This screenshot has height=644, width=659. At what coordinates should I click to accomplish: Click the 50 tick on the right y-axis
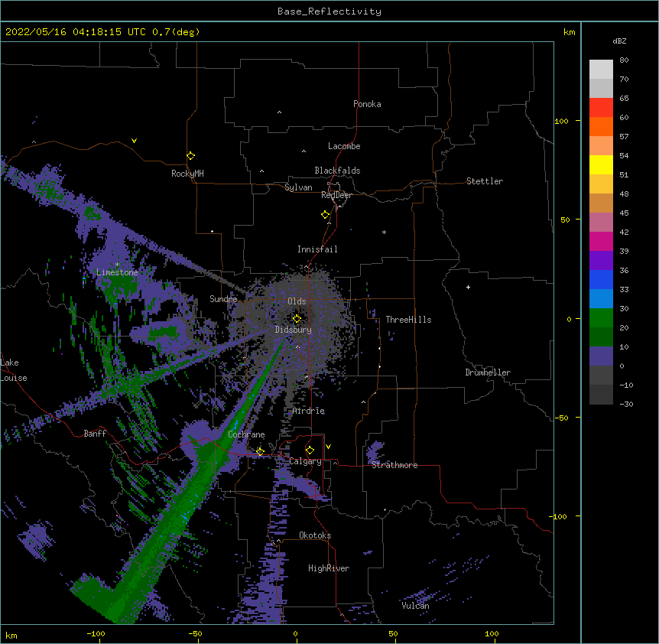point(565,220)
